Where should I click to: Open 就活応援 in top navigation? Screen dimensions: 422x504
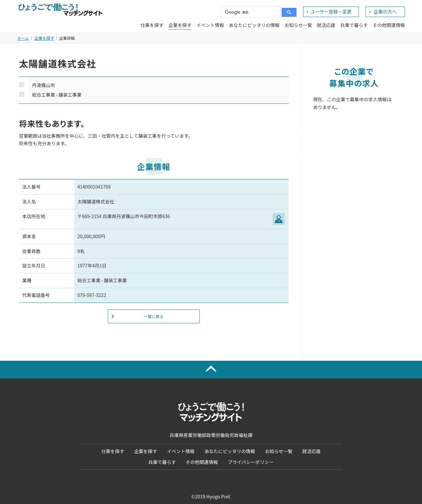tap(326, 25)
